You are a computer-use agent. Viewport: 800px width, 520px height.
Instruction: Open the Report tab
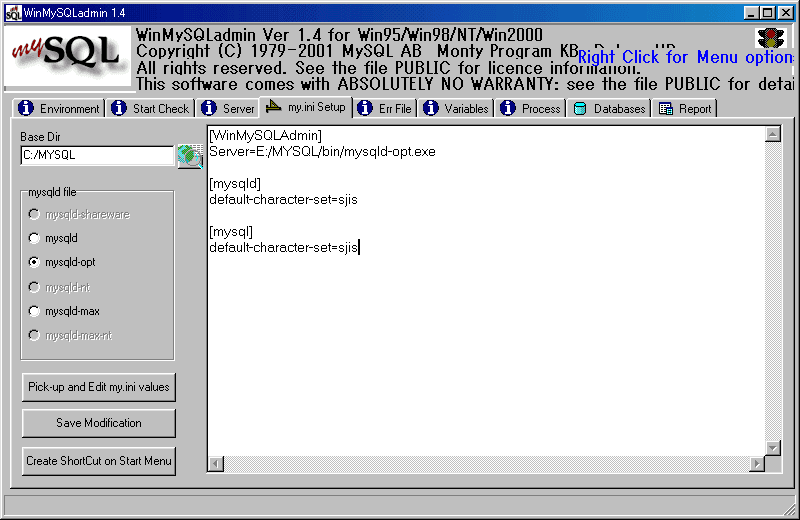coord(685,108)
